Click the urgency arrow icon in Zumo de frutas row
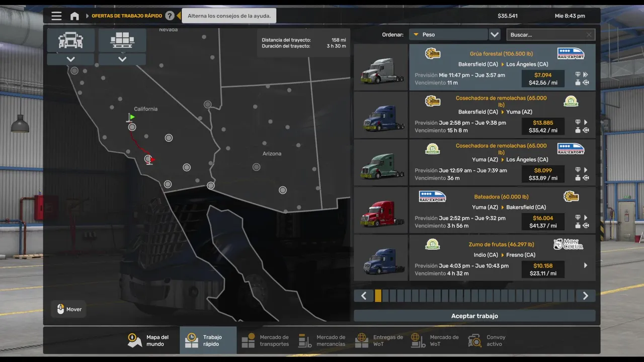Image resolution: width=644 pixels, height=362 pixels. coord(586,265)
